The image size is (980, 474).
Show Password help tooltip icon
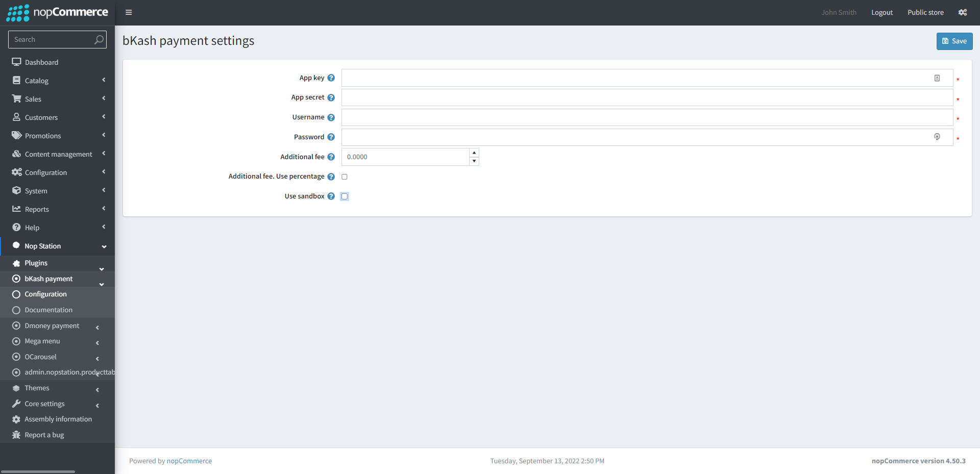coord(331,137)
